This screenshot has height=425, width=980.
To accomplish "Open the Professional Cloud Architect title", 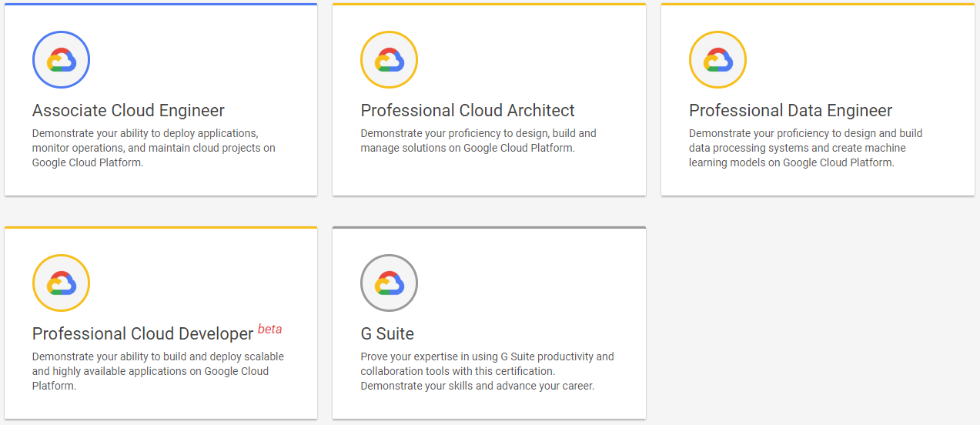I will [x=467, y=110].
